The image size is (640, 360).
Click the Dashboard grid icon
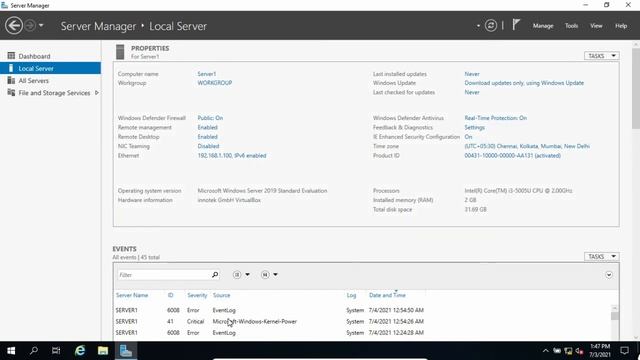coord(11,56)
